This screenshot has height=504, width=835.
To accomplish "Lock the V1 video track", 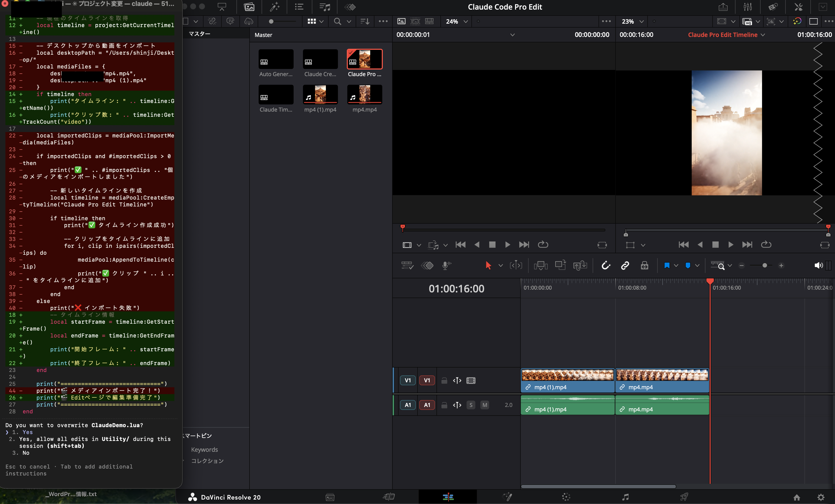I will click(444, 380).
